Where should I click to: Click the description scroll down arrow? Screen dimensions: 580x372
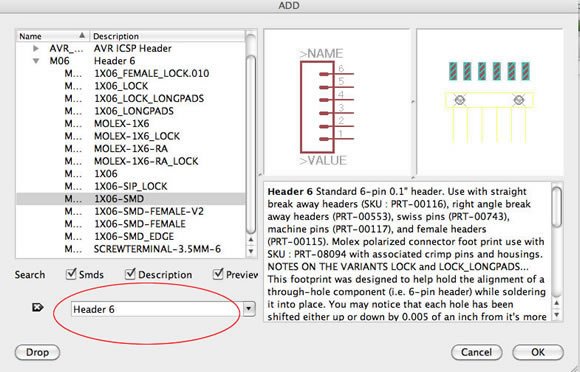point(557,315)
